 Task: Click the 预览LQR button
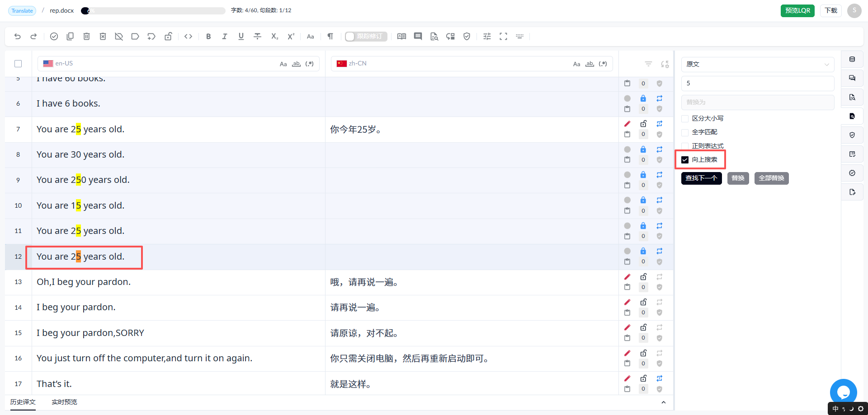(x=797, y=10)
